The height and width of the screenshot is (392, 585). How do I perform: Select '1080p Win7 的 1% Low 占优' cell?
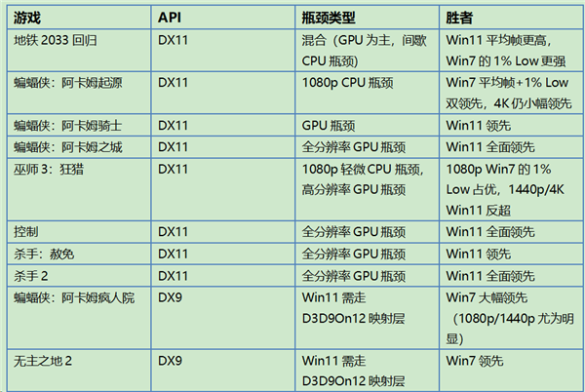[512, 189]
